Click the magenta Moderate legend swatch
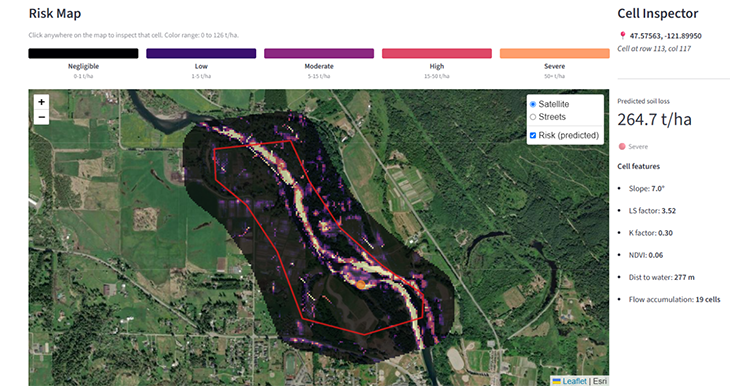The height and width of the screenshot is (386, 730). tap(319, 54)
